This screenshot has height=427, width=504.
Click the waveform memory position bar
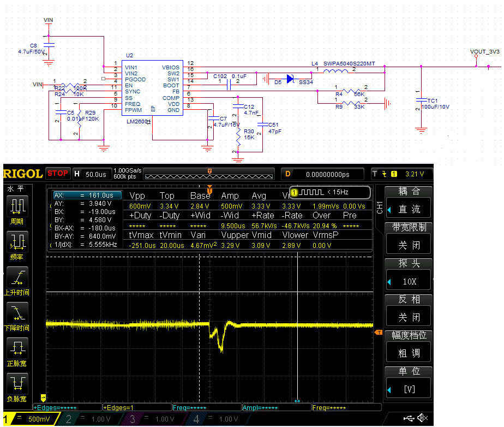209,174
